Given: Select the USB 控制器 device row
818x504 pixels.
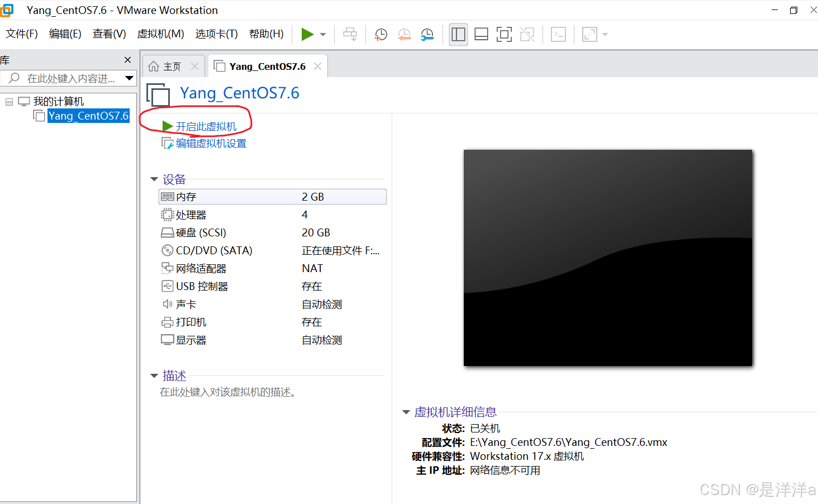Looking at the screenshot, I should pos(273,286).
